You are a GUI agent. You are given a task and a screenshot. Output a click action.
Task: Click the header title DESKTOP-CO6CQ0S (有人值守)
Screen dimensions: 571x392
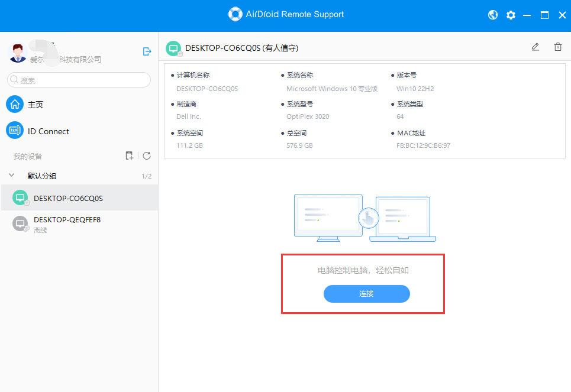pyautogui.click(x=242, y=48)
